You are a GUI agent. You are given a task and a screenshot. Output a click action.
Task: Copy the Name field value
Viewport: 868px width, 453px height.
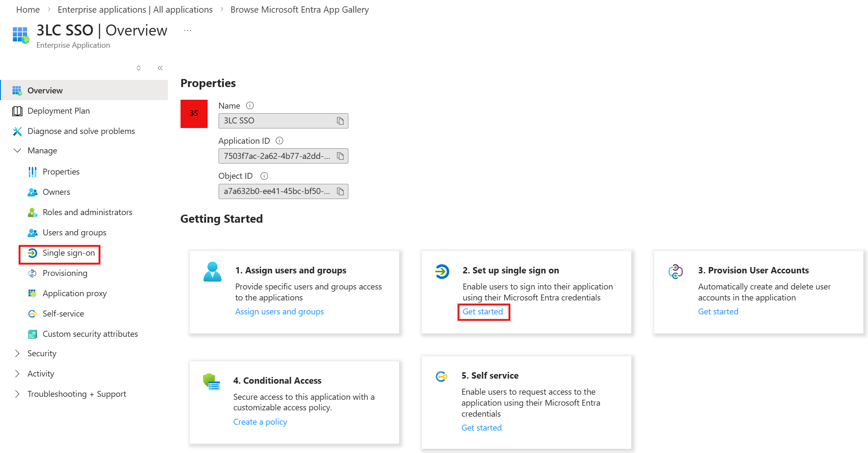tap(340, 121)
